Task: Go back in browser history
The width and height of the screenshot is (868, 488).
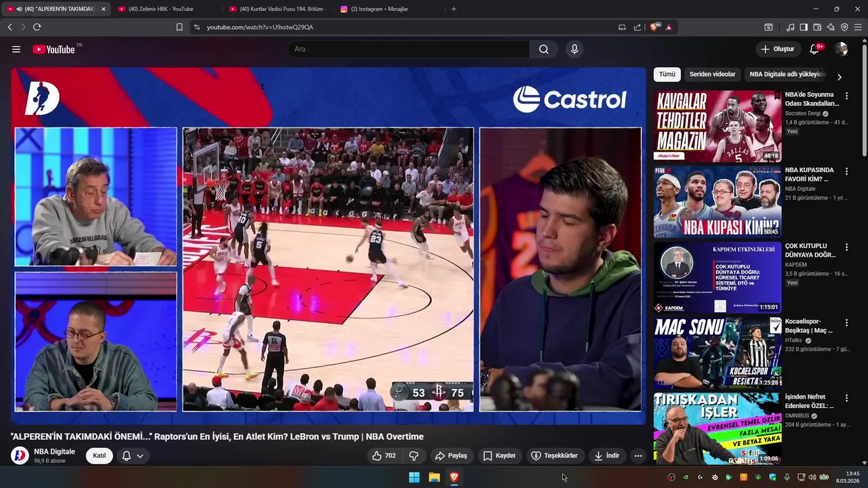Action: click(x=9, y=27)
